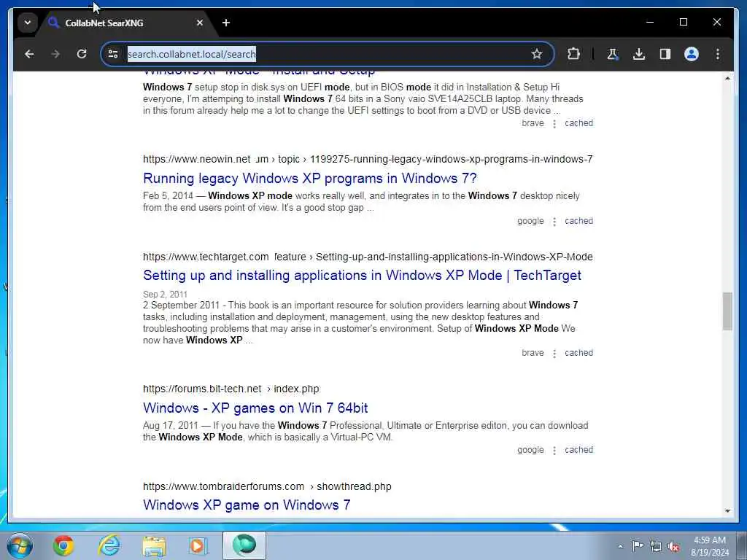The image size is (747, 560).
Task: Open the profile avatar menu
Action: click(x=692, y=54)
